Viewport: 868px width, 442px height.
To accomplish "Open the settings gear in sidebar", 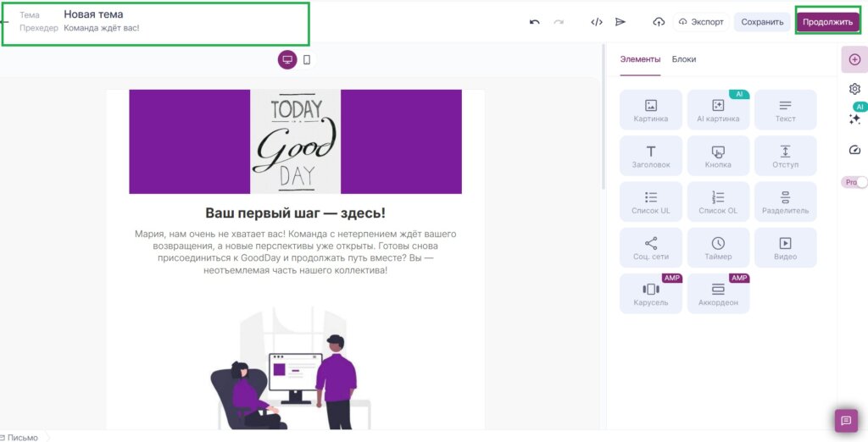I will [854, 89].
